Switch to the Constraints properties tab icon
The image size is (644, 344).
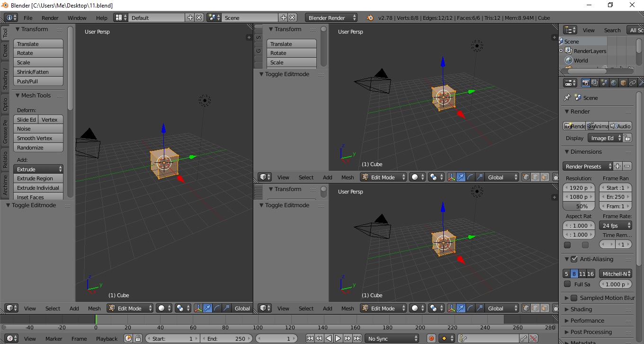(x=633, y=83)
